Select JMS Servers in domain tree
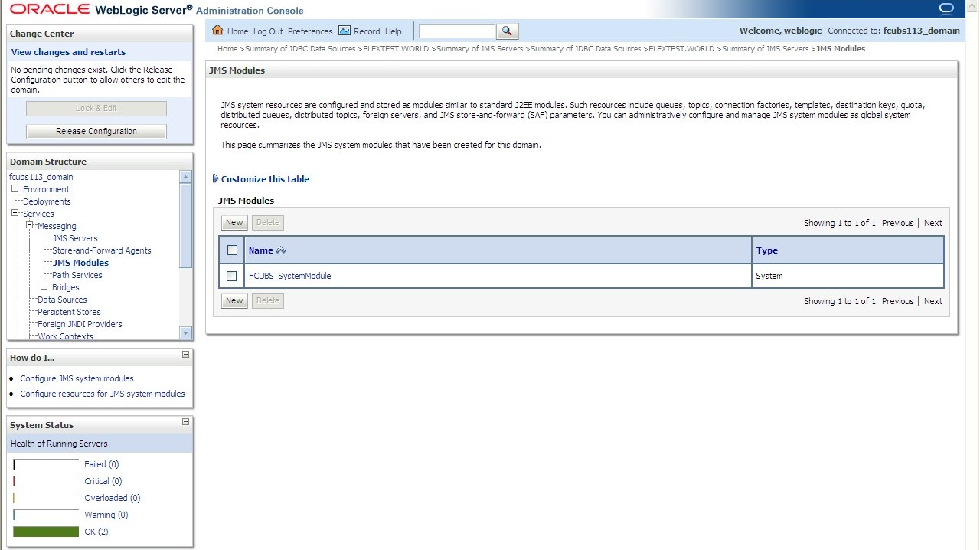The height and width of the screenshot is (550, 980). [75, 238]
